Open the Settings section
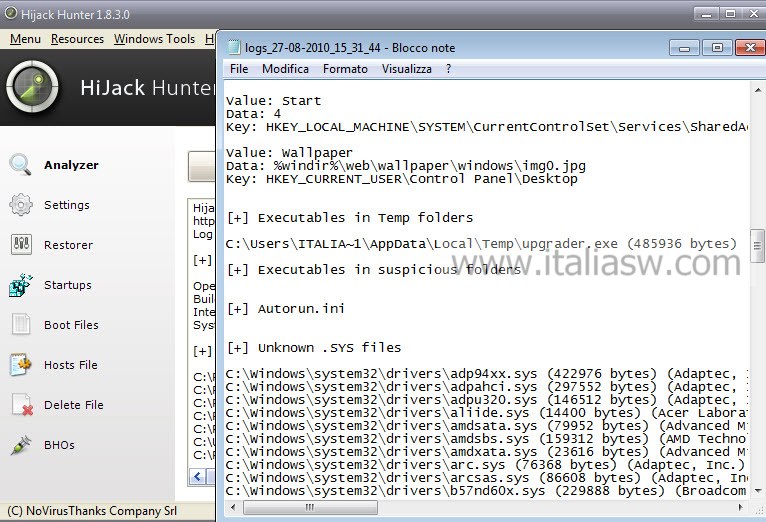 (x=67, y=205)
